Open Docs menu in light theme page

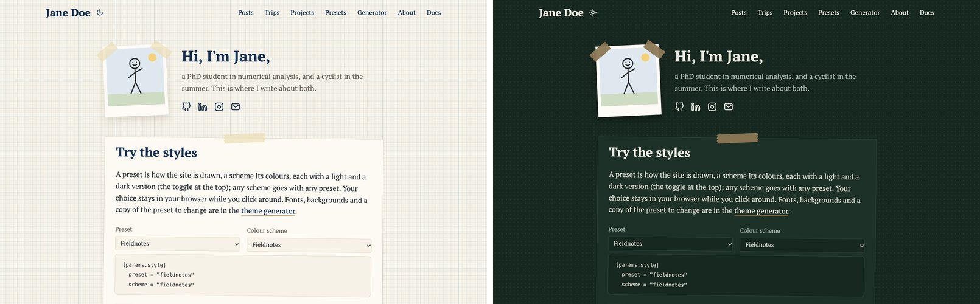point(434,12)
